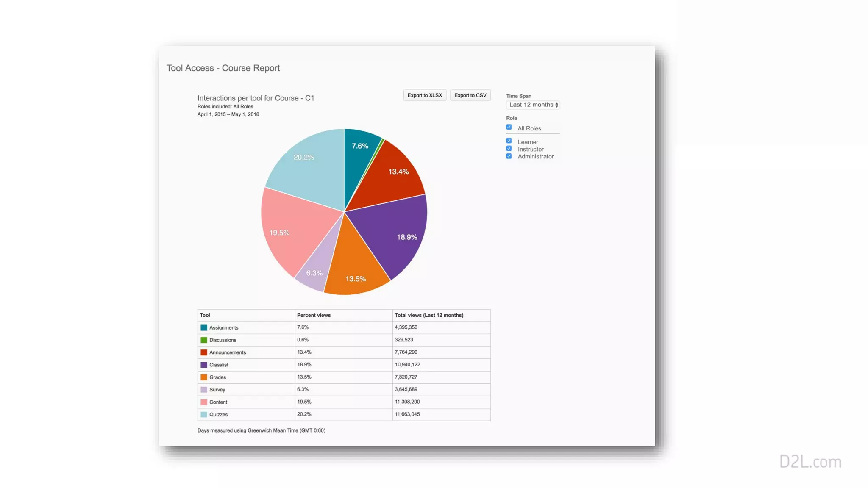The width and height of the screenshot is (868, 488).
Task: Click the Export to XLSX button
Action: 424,95
